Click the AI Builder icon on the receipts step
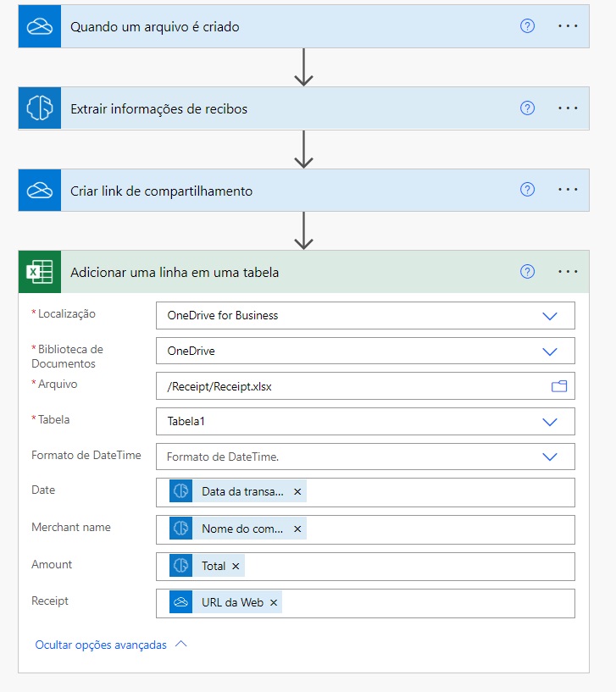 pos(40,108)
